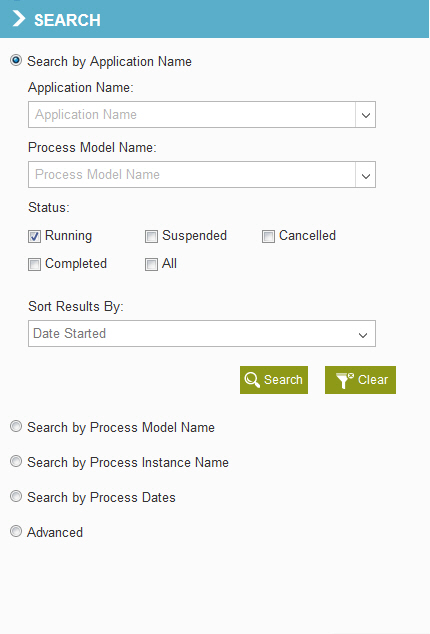Select Search by Process Model Name
Screen dimensions: 430x634
click(x=16, y=427)
